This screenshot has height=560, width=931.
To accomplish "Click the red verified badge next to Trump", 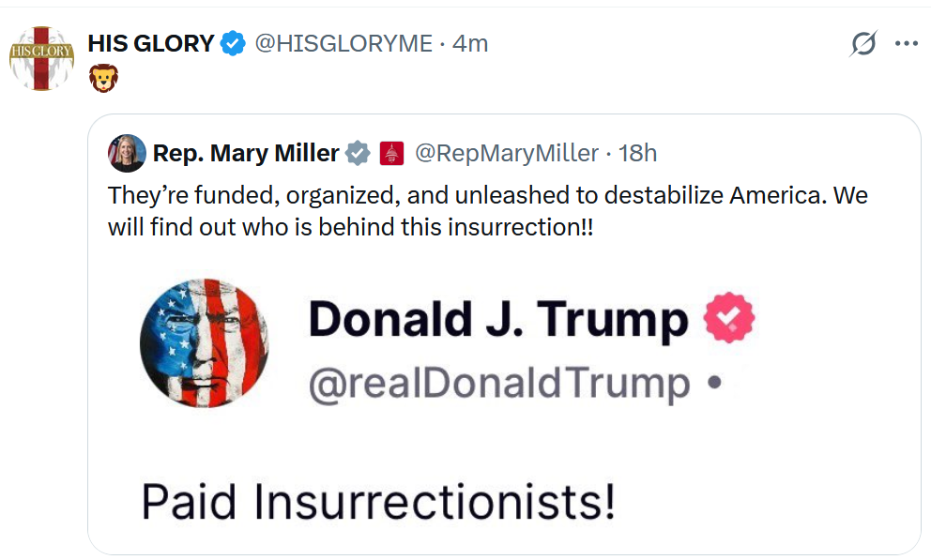I will click(729, 319).
